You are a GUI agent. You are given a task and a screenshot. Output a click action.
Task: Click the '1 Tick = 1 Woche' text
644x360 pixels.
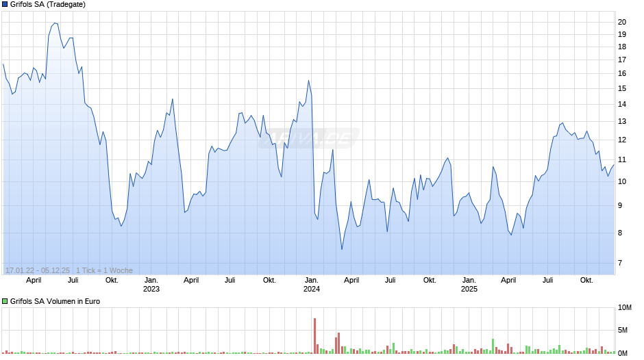point(104,270)
